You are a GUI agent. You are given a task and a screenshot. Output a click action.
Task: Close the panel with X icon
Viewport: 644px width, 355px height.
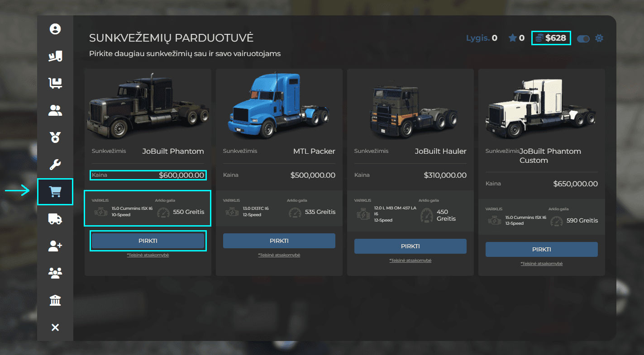pos(55,327)
